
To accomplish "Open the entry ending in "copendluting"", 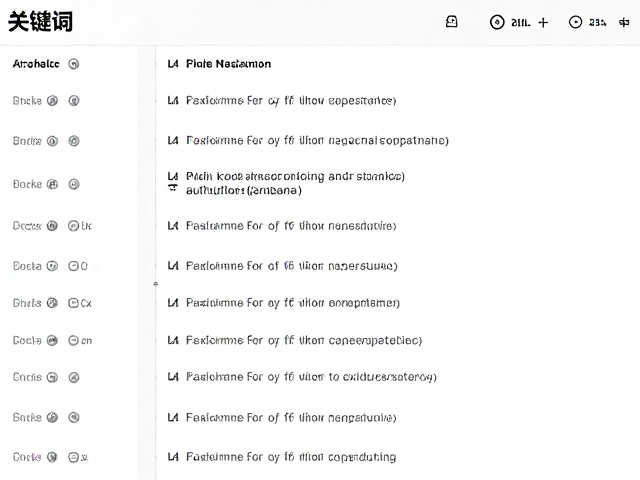I will click(291, 457).
